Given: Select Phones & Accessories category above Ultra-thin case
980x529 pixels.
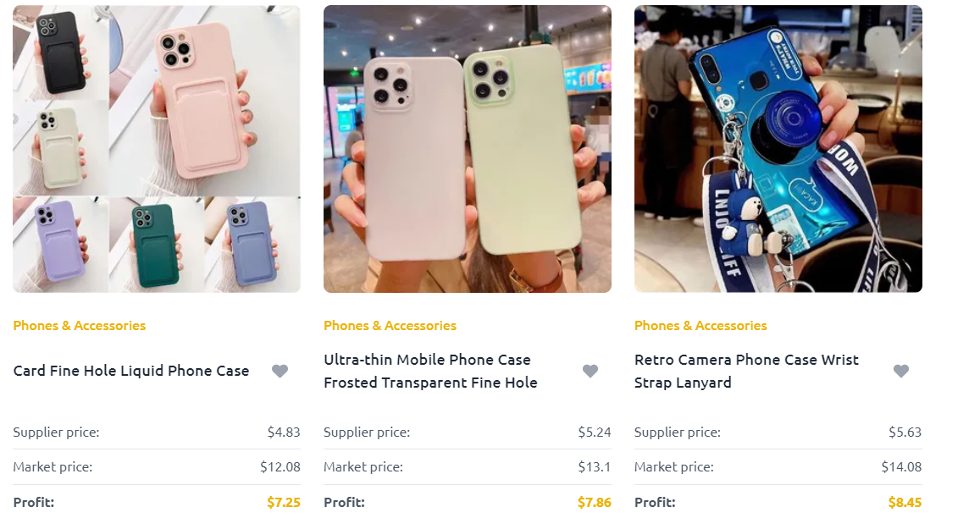Looking at the screenshot, I should 390,325.
